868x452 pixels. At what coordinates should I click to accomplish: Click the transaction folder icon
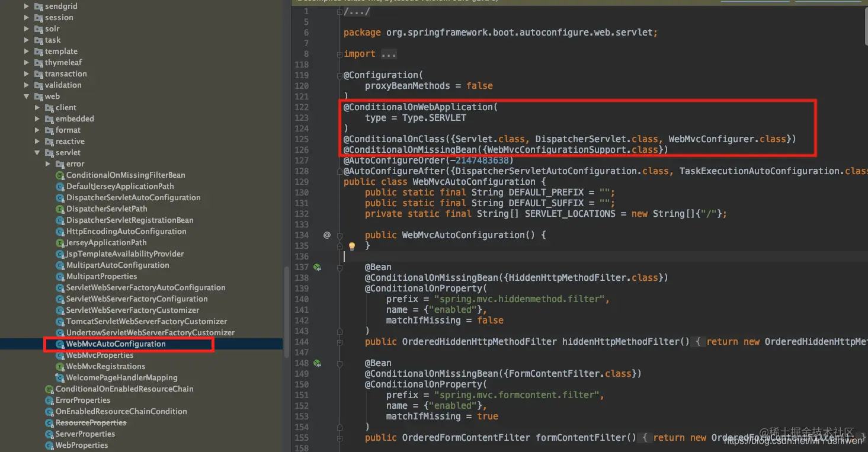[x=39, y=74]
